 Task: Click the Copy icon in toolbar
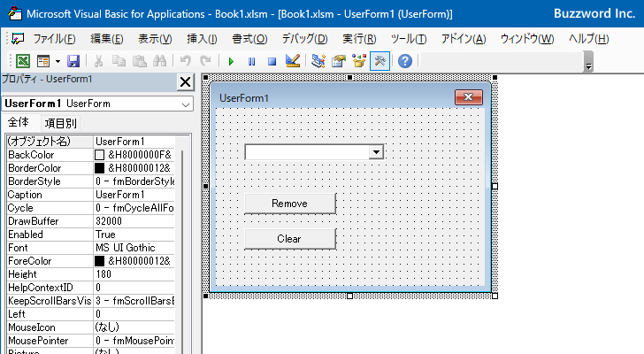pos(119,61)
